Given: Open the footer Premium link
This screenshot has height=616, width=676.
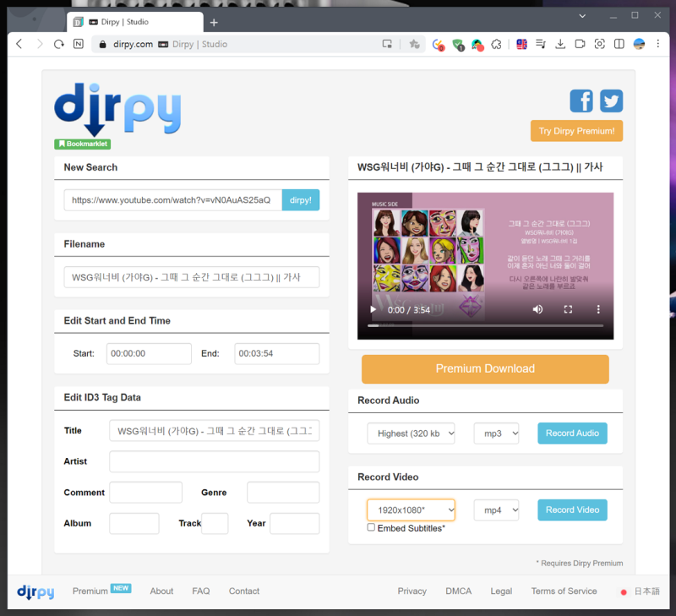Looking at the screenshot, I should pos(90,591).
